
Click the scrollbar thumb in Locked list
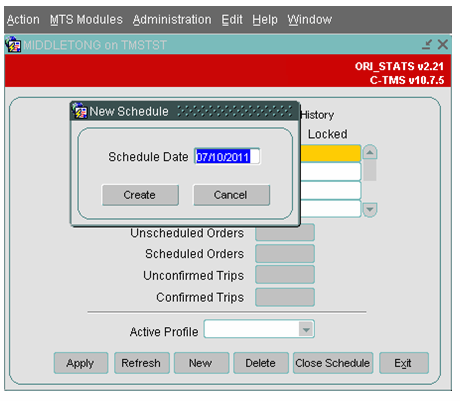(370, 170)
